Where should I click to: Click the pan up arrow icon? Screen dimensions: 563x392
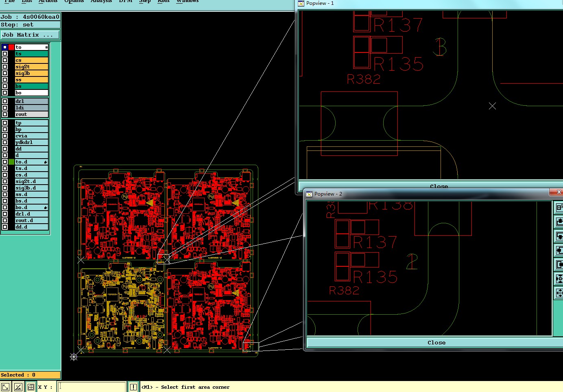pos(559,222)
